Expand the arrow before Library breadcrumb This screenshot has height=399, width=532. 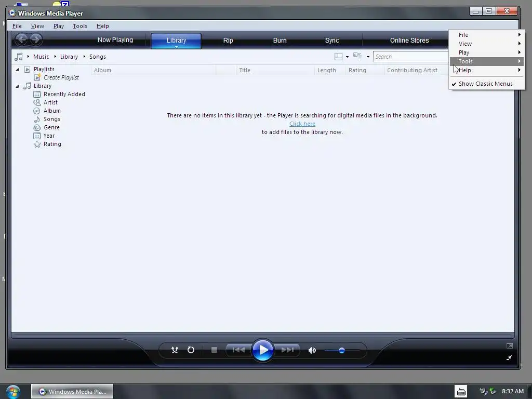[x=55, y=56]
